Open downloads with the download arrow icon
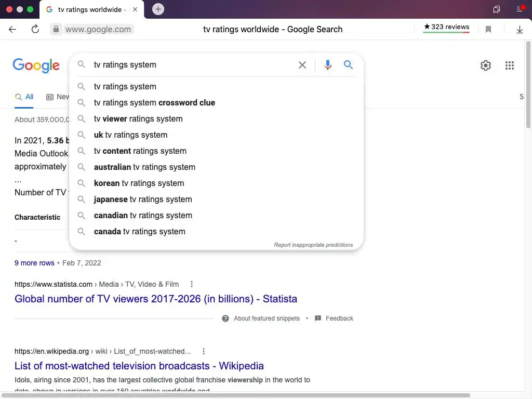The image size is (532, 399). click(x=520, y=30)
